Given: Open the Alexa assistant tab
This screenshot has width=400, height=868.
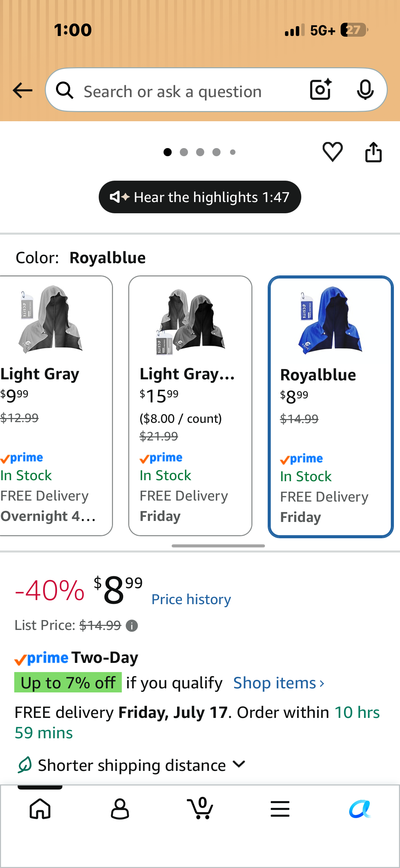Looking at the screenshot, I should tap(360, 809).
